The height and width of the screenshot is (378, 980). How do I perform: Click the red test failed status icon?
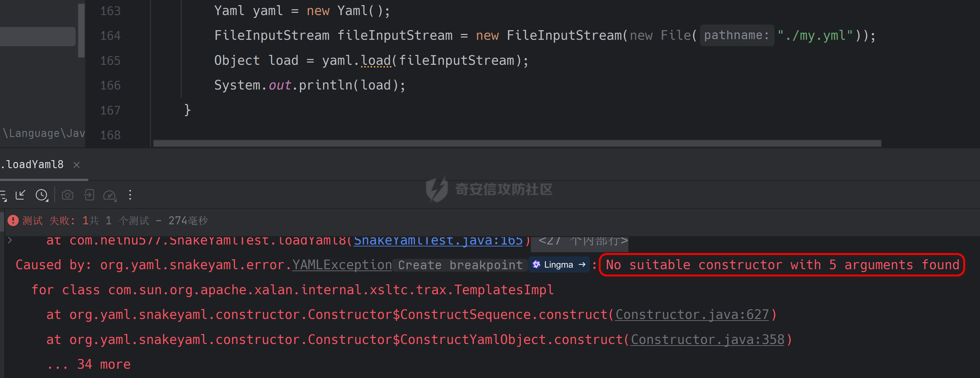(x=13, y=220)
